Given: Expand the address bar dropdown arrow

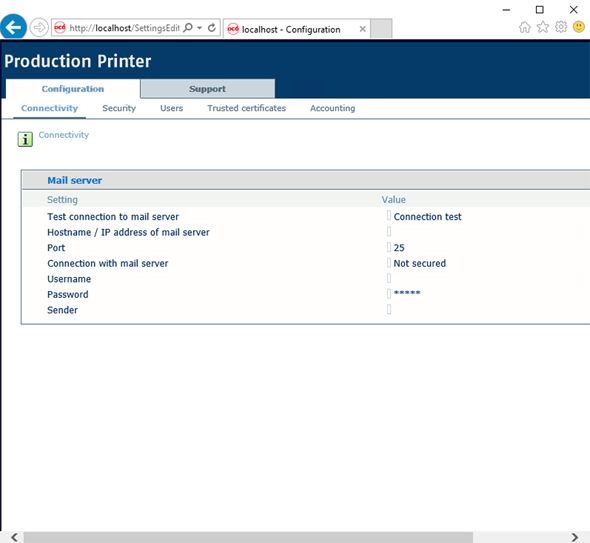Looking at the screenshot, I should 200,28.
